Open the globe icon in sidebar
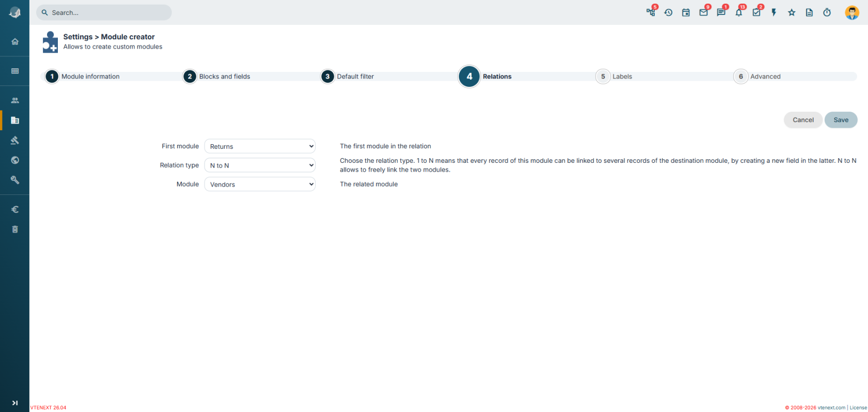The height and width of the screenshot is (412, 868). pos(15,160)
